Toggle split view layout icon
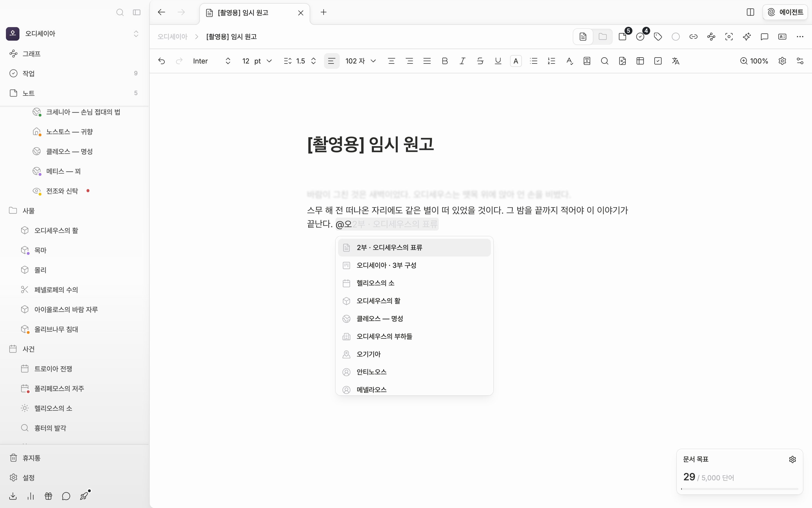Screen dimensions: 812x508 750,12
